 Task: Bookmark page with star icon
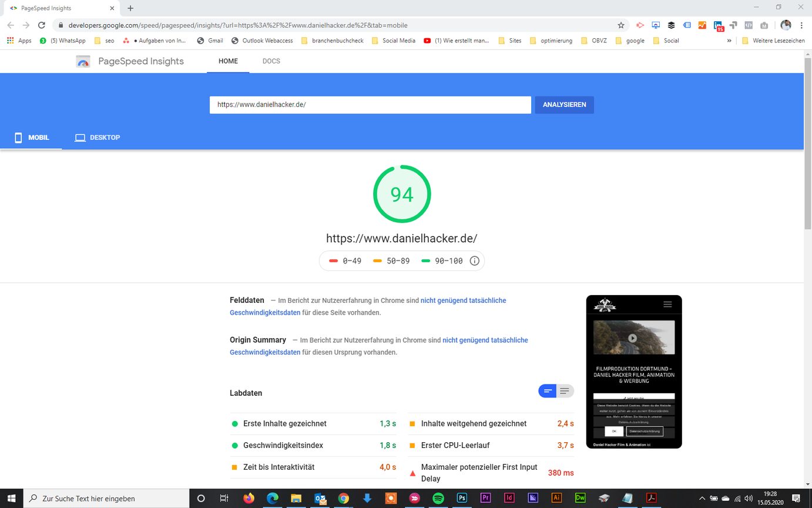coord(621,25)
